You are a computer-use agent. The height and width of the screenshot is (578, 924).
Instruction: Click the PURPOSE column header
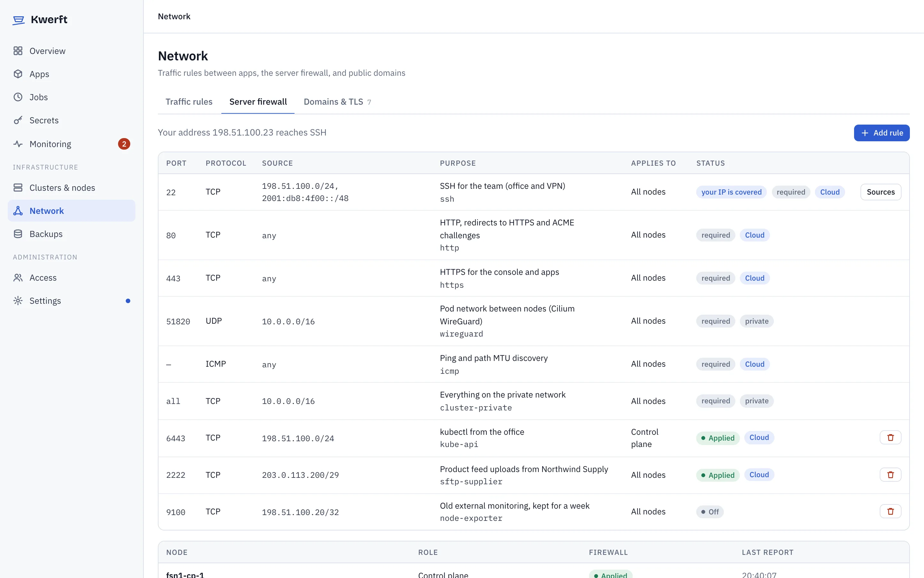pyautogui.click(x=458, y=163)
